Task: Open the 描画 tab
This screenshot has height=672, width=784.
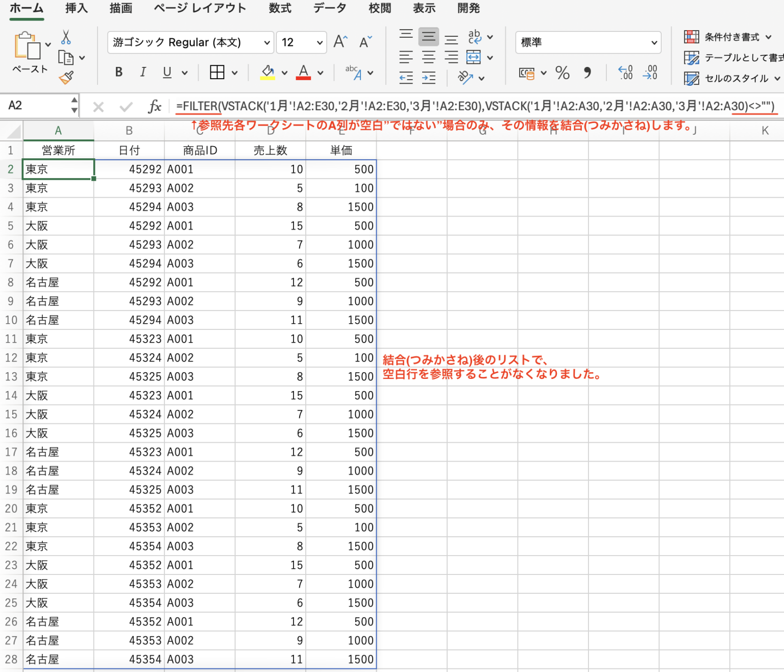Action: pos(121,8)
